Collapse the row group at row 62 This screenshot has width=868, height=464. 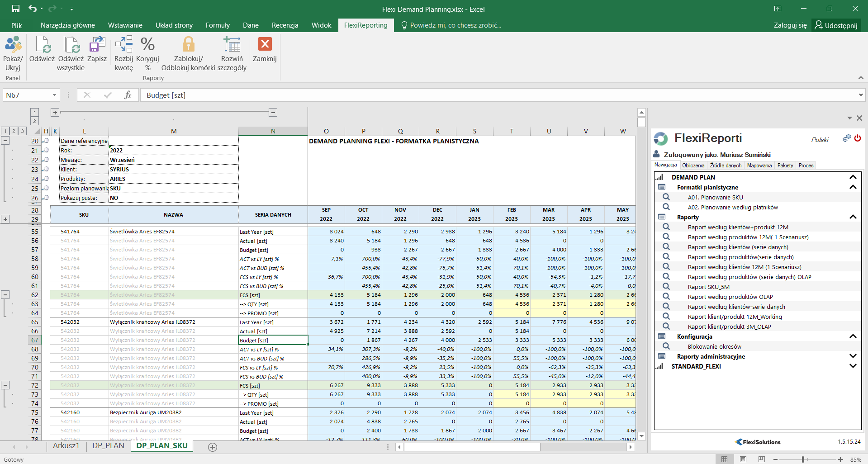tap(5, 295)
